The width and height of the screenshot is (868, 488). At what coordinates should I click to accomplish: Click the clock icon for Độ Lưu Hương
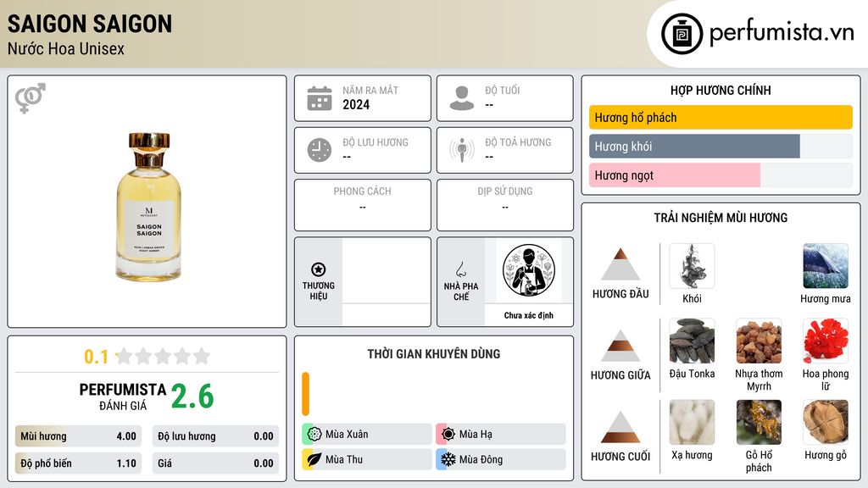(320, 151)
